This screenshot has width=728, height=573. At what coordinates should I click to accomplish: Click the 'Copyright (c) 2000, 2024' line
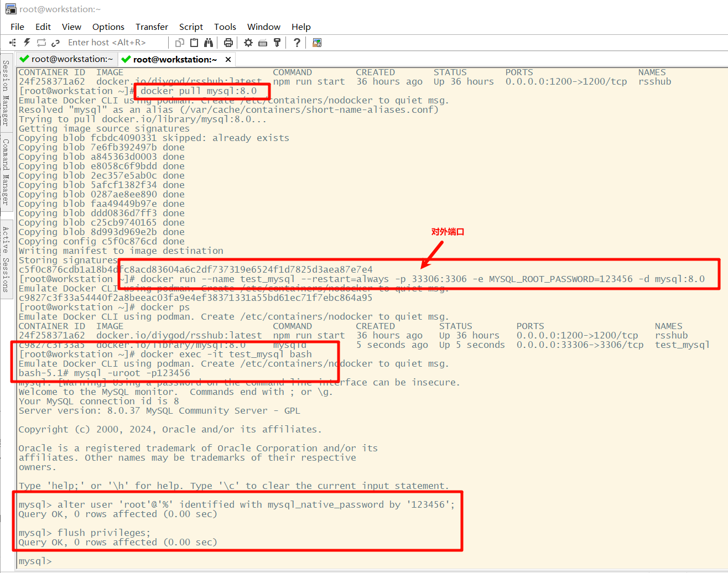point(170,429)
